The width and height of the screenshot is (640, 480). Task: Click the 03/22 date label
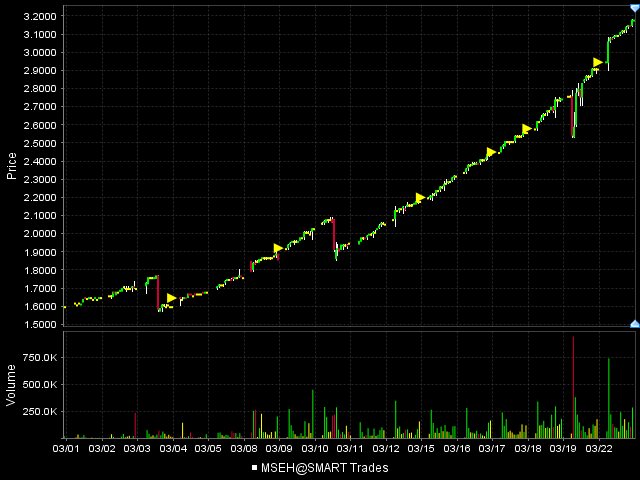coord(598,448)
